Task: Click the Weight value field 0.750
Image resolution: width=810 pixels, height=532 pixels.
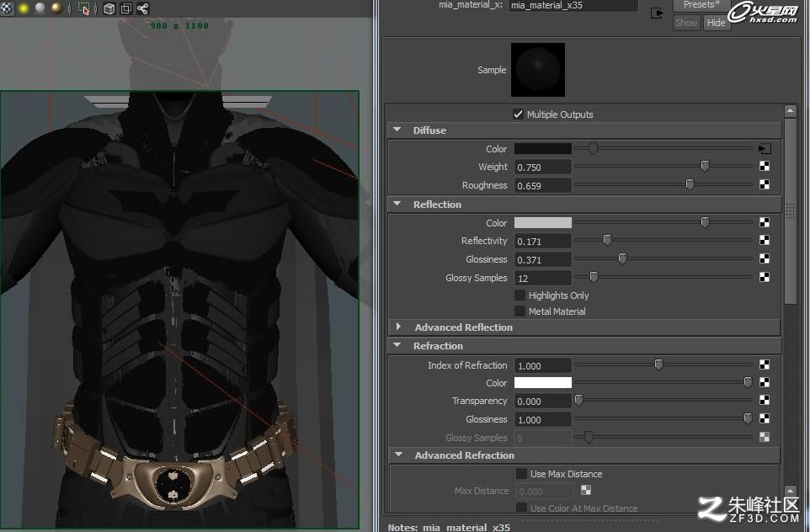Action: coord(543,167)
